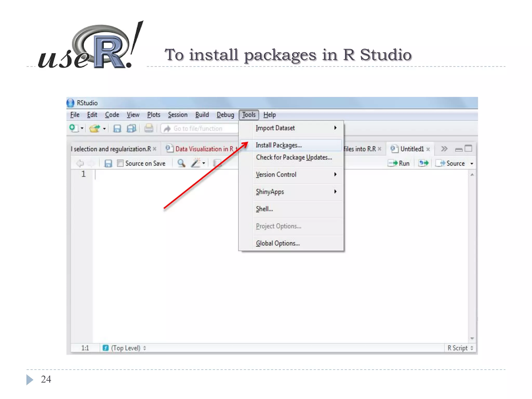Select Shell... menu entry
This screenshot has width=532, height=399.
291,209
